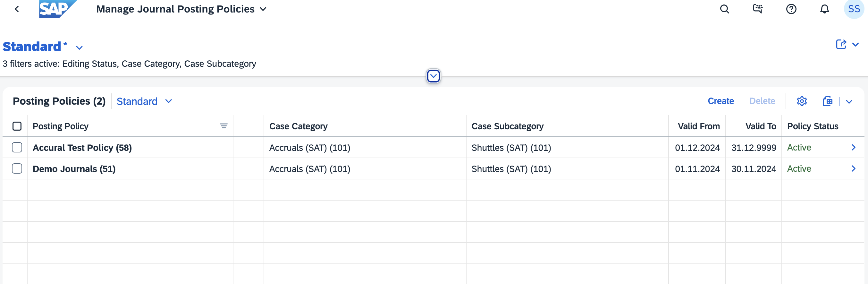Open table settings gear icon
This screenshot has height=284, width=868.
point(802,101)
